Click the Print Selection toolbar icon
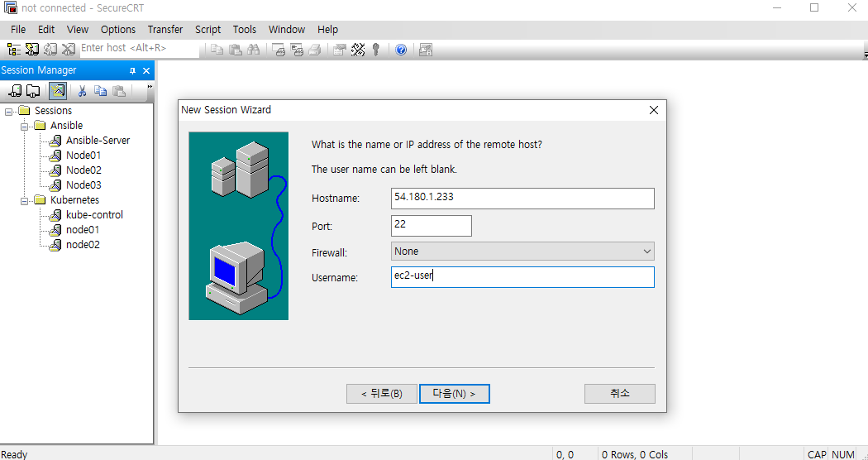The image size is (868, 460). [298, 50]
